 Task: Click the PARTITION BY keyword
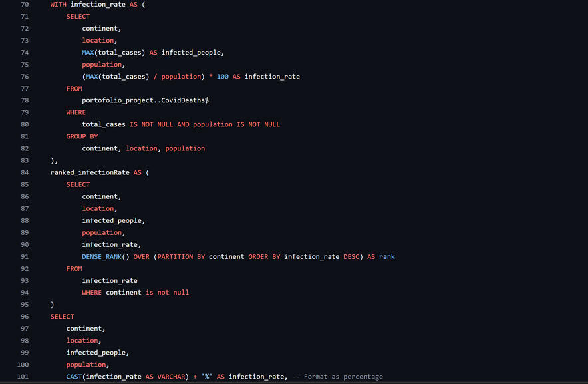[180, 257]
